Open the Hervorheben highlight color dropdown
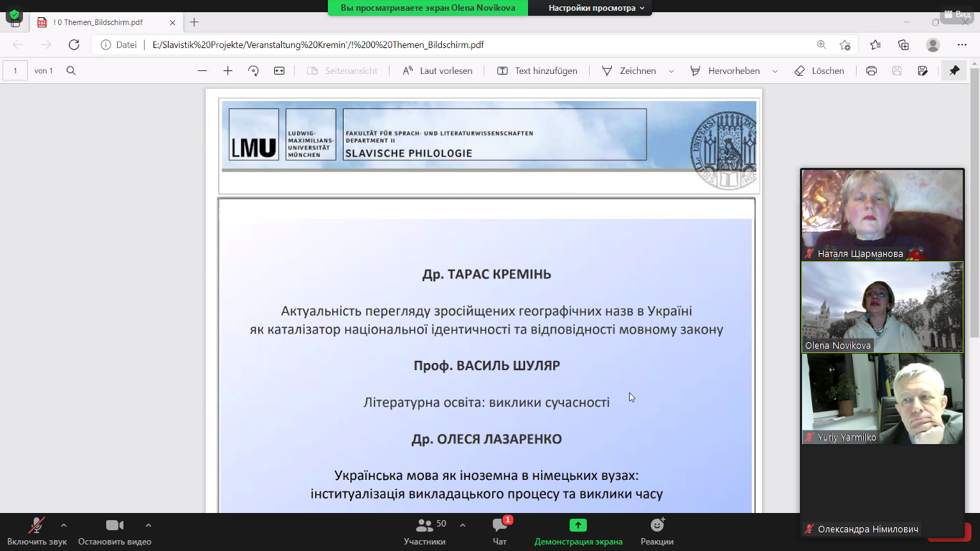980x551 pixels. (x=775, y=71)
